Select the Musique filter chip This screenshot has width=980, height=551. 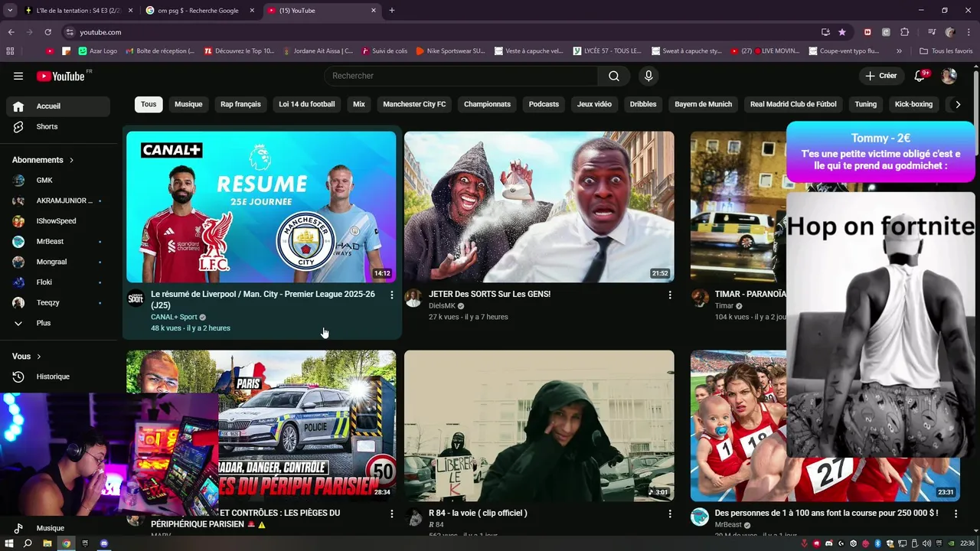[x=188, y=104]
